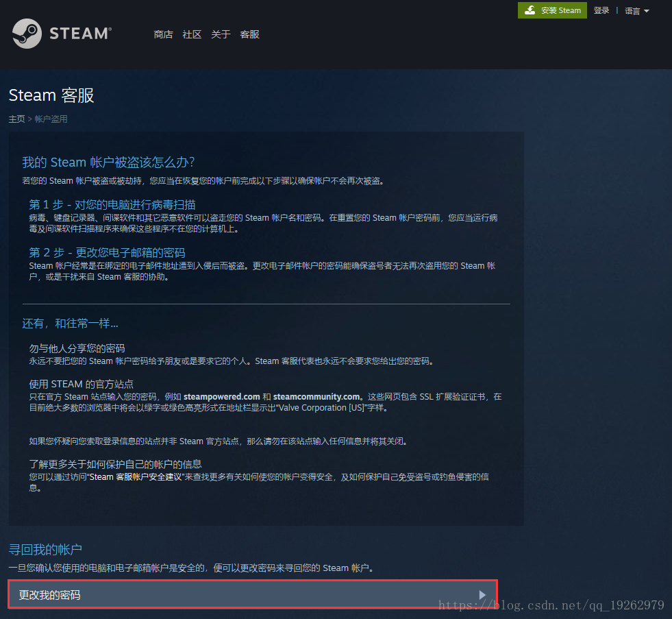Click heading 还有，和往常一样...
This screenshot has width=672, height=619.
pyautogui.click(x=71, y=323)
